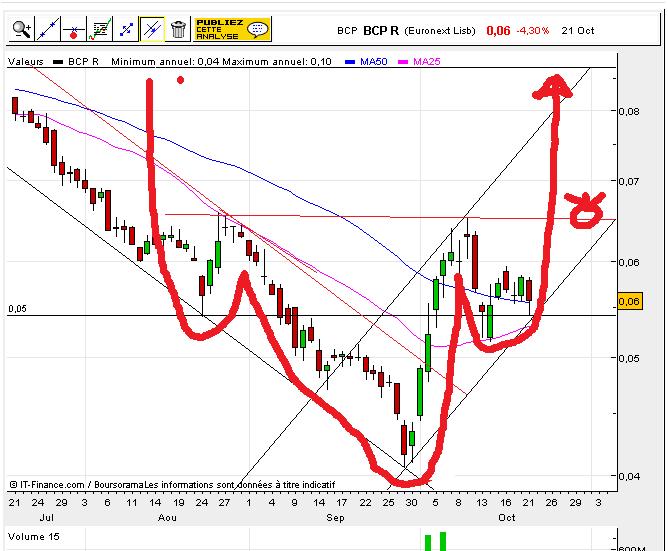Click the BCP R stock title

381,31
